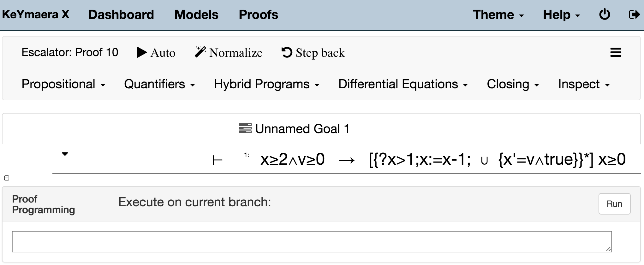Image resolution: width=644 pixels, height=265 pixels.
Task: Expand the Differential Equations dropdown
Action: (403, 84)
